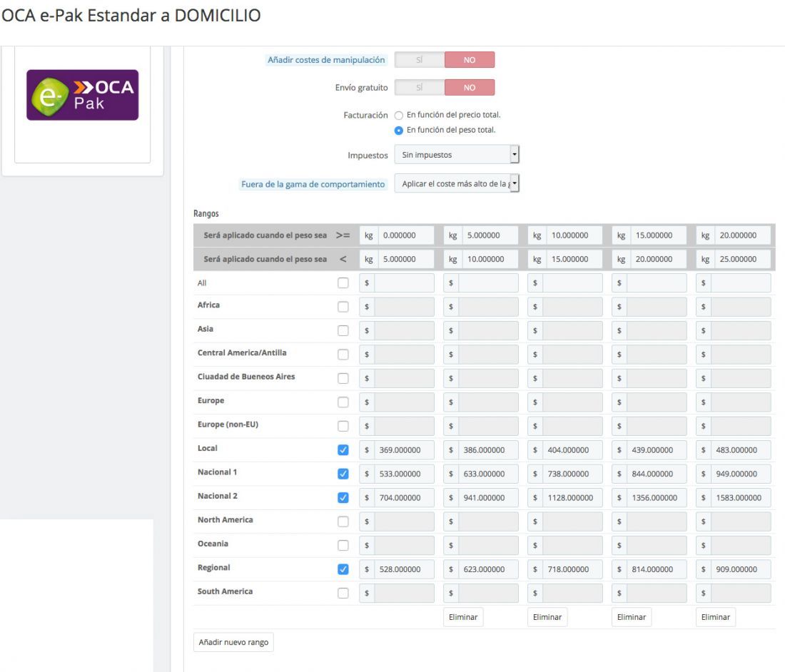Tick the Asia zone checkbox

343,330
